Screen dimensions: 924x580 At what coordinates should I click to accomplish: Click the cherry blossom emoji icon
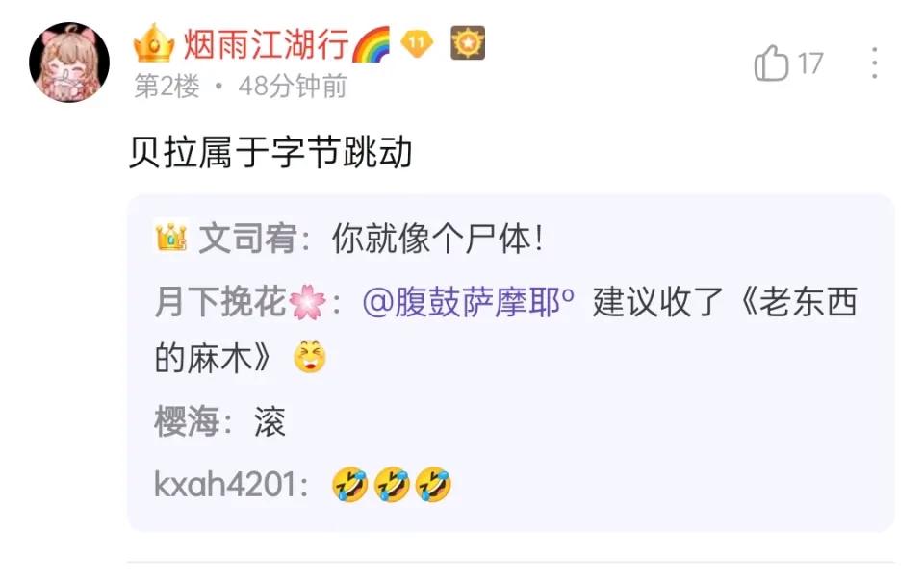pos(307,302)
